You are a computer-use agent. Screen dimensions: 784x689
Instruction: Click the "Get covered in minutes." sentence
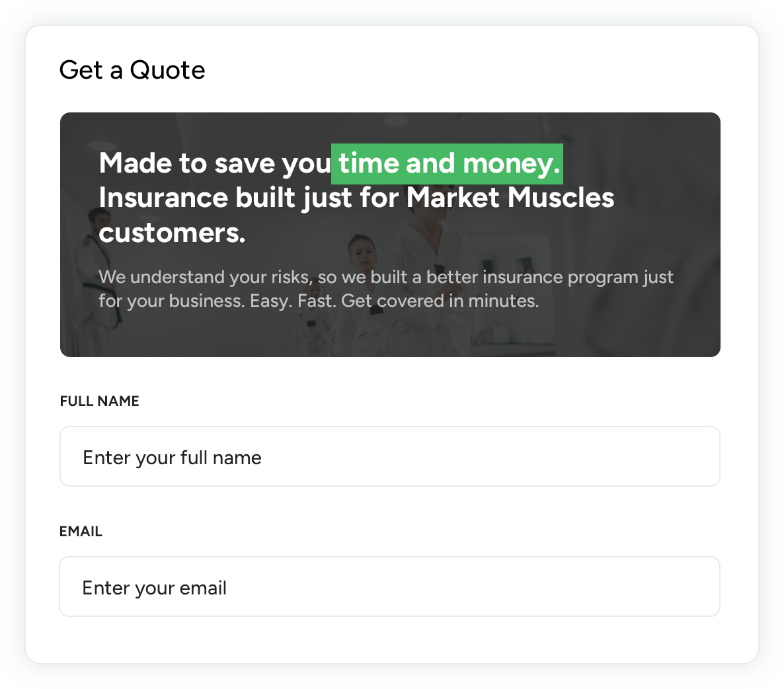[x=440, y=302]
